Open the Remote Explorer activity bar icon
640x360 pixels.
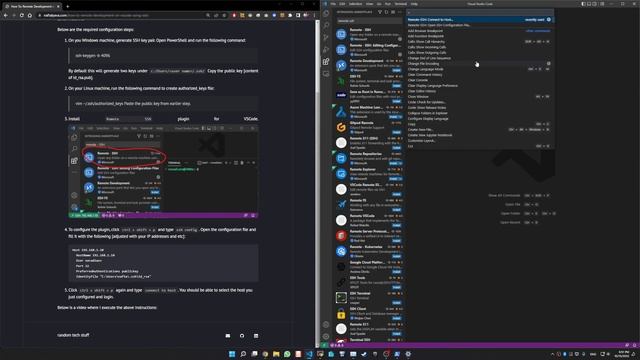(x=326, y=74)
